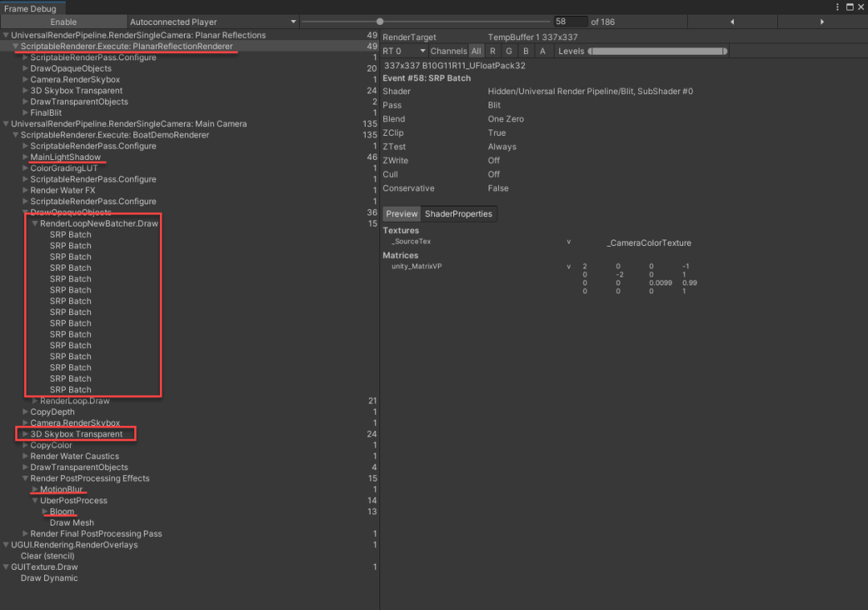Open the RT 0 render target dropdown
Screen dimensions: 868x610
(x=403, y=51)
